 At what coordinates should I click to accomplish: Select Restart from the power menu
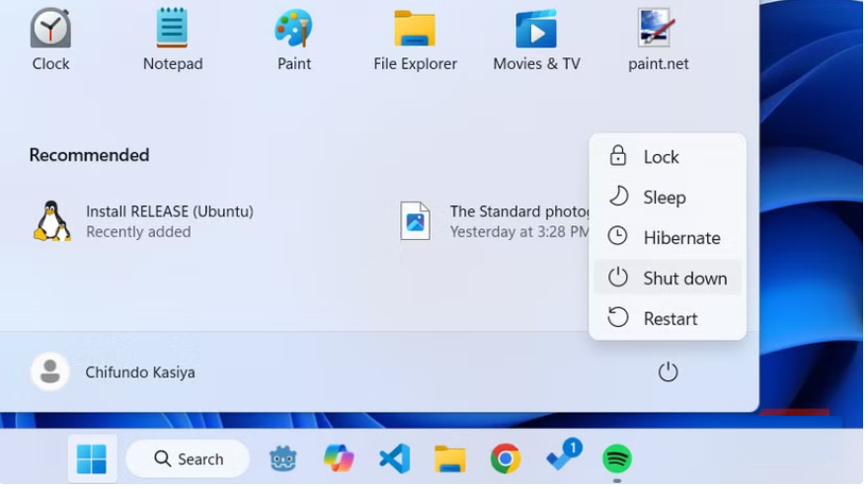[x=668, y=319]
